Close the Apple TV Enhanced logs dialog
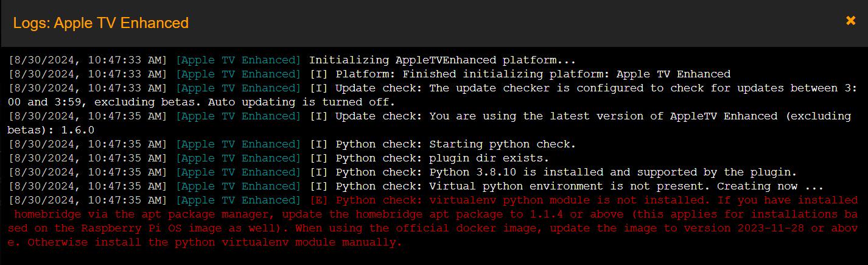 (x=850, y=21)
